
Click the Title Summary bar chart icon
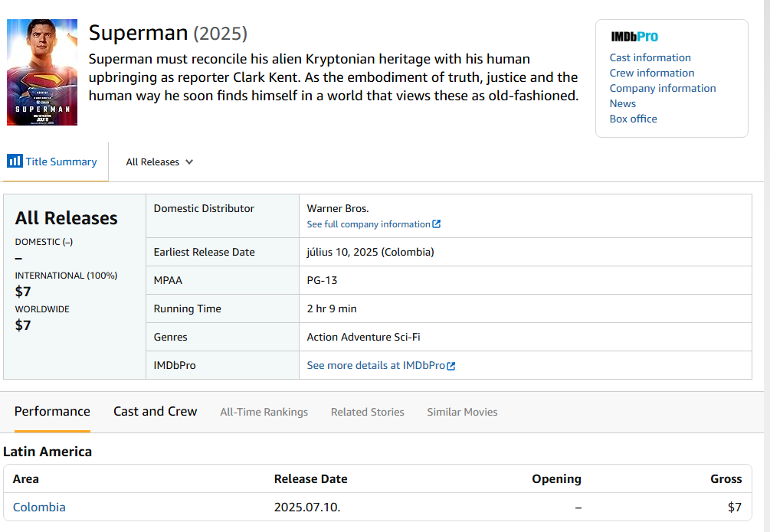(15, 161)
